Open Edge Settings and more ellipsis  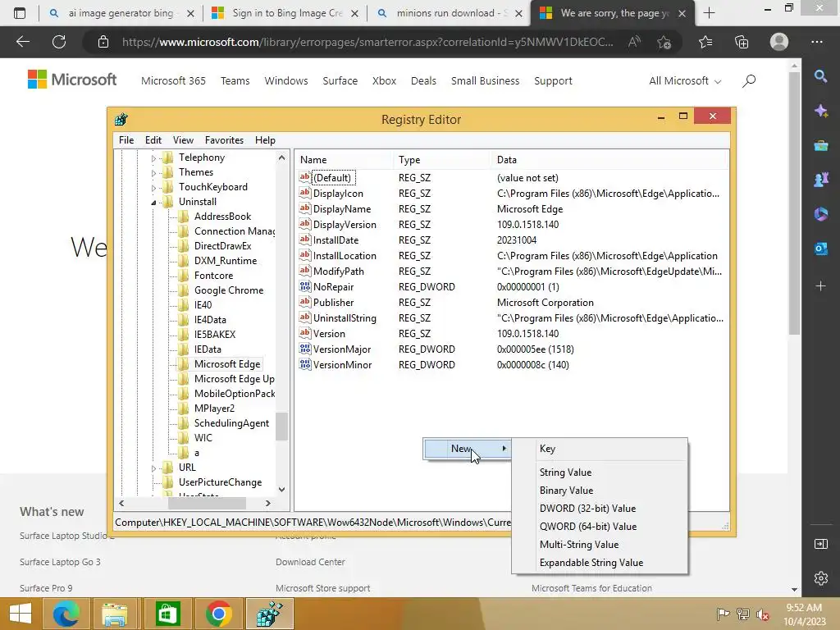point(816,42)
